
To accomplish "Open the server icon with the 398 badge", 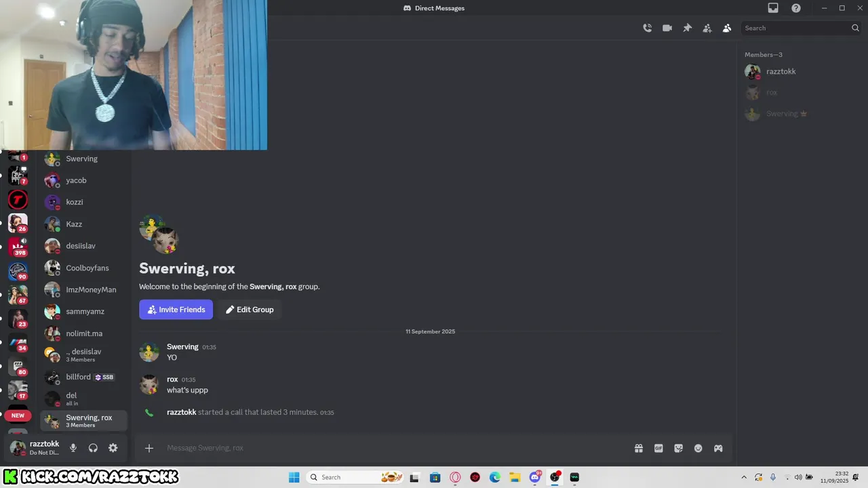I will tap(18, 246).
